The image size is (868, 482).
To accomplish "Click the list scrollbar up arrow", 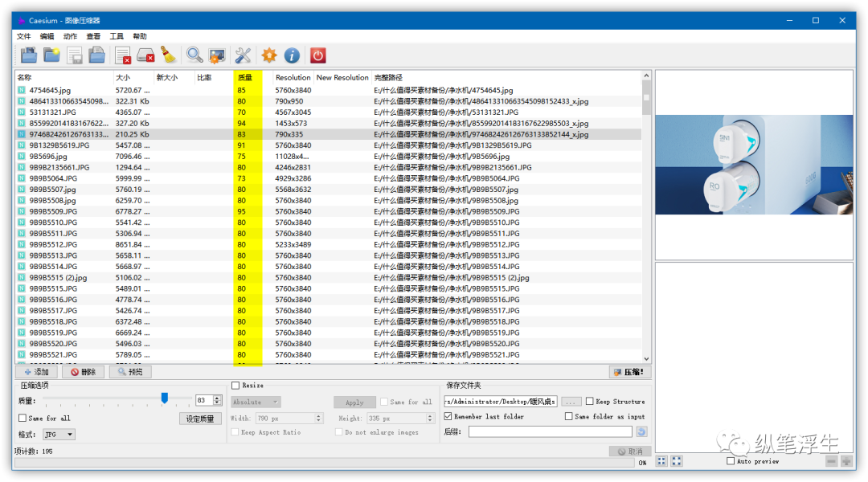I will tap(646, 76).
